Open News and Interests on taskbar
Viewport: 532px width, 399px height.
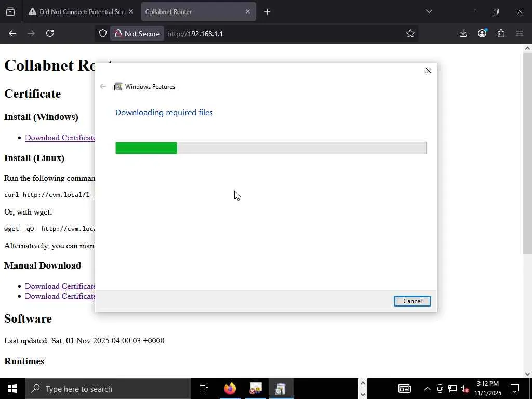(x=404, y=389)
